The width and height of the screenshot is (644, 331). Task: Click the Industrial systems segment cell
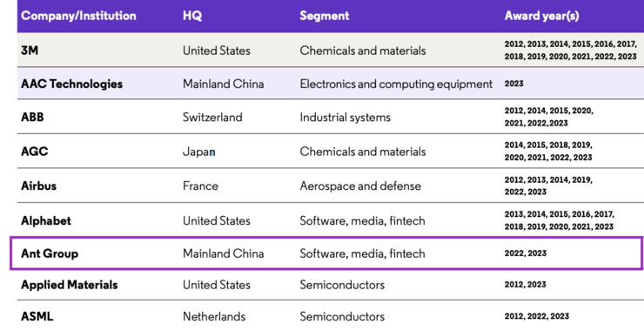345,118
